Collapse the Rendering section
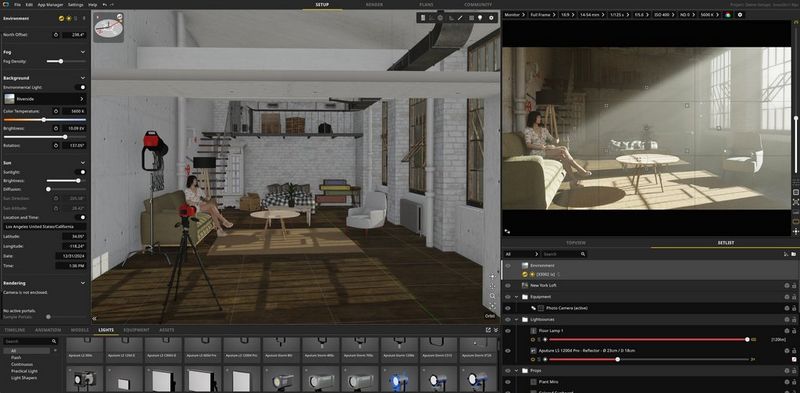The image size is (800, 393). [83, 283]
